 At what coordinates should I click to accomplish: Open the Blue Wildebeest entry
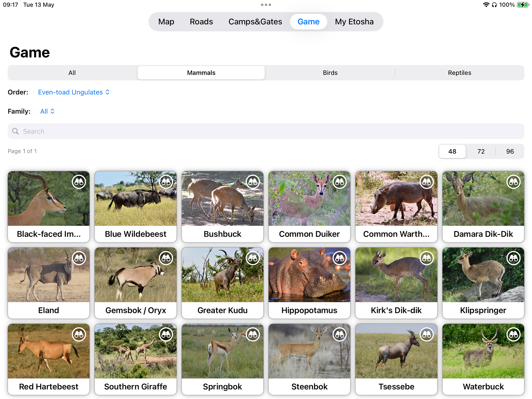pyautogui.click(x=136, y=207)
